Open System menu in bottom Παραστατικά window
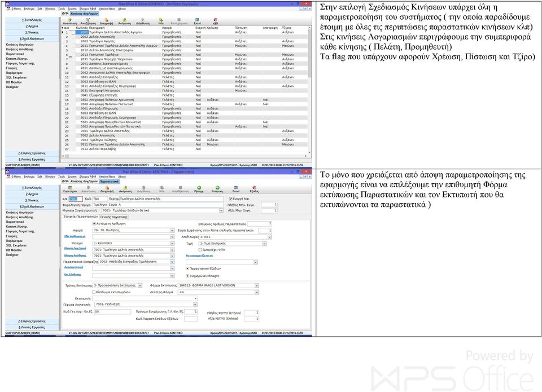Image resolution: width=542 pixels, height=392 pixels. [x=72, y=177]
